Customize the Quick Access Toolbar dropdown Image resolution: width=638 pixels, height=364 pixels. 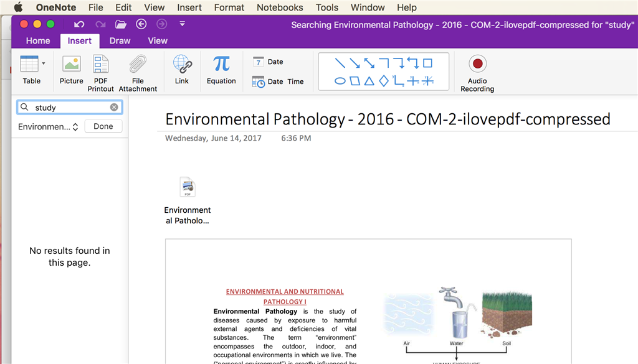183,24
